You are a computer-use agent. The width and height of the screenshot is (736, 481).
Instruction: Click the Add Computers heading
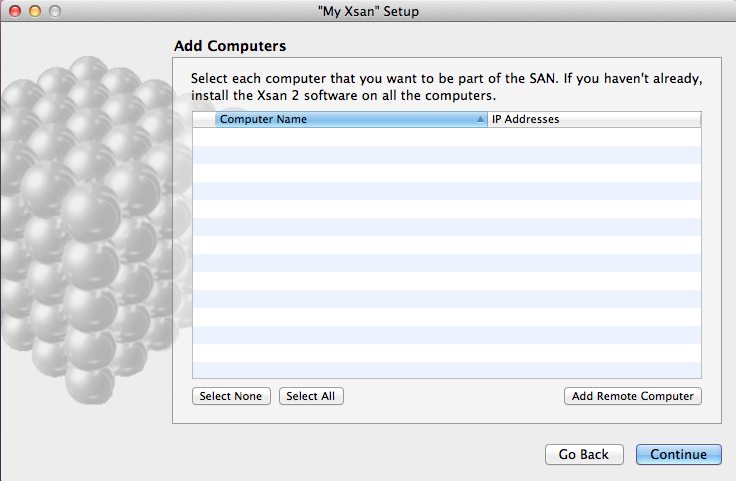tap(230, 46)
